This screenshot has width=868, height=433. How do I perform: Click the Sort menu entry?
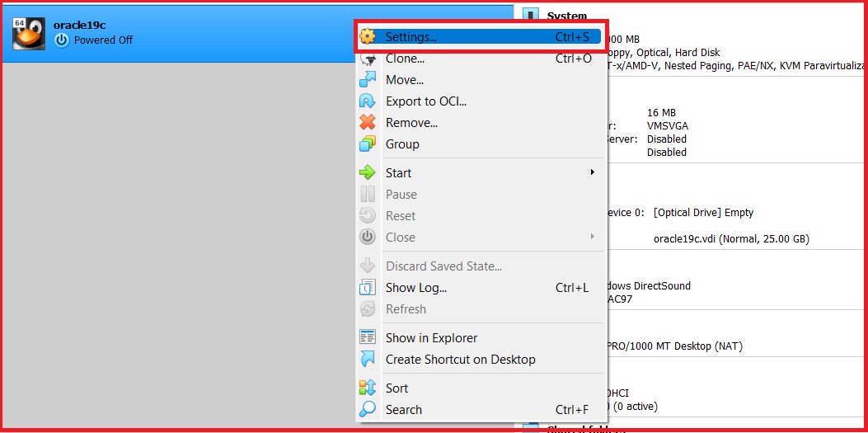(x=480, y=388)
